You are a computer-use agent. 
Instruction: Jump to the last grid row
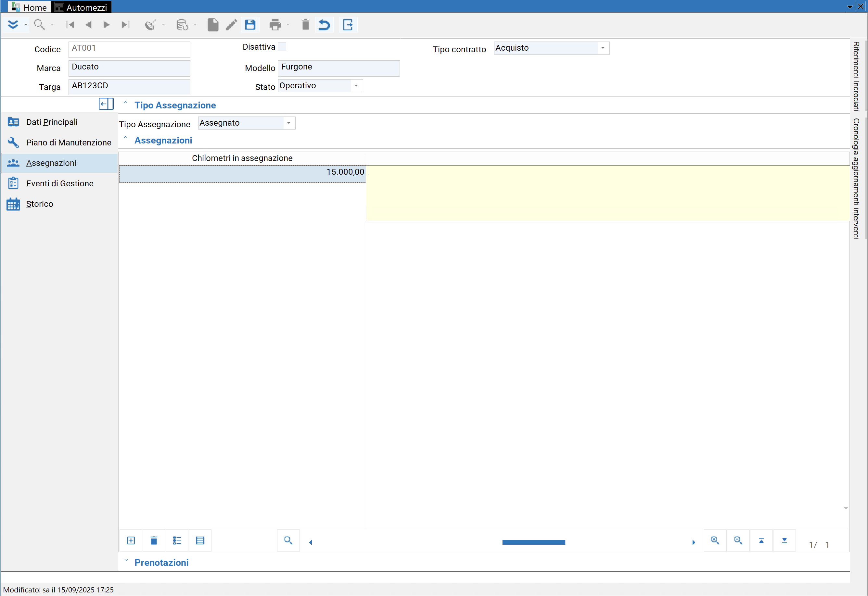tap(784, 540)
